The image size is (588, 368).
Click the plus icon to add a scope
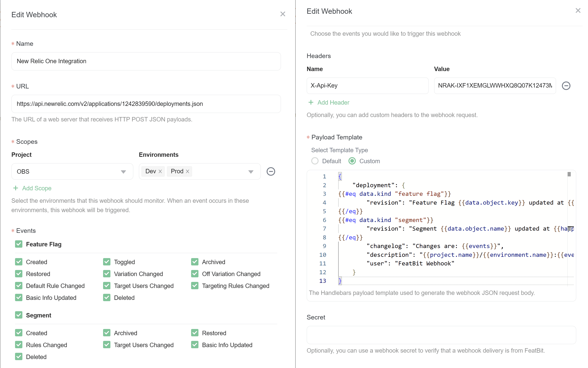[16, 188]
